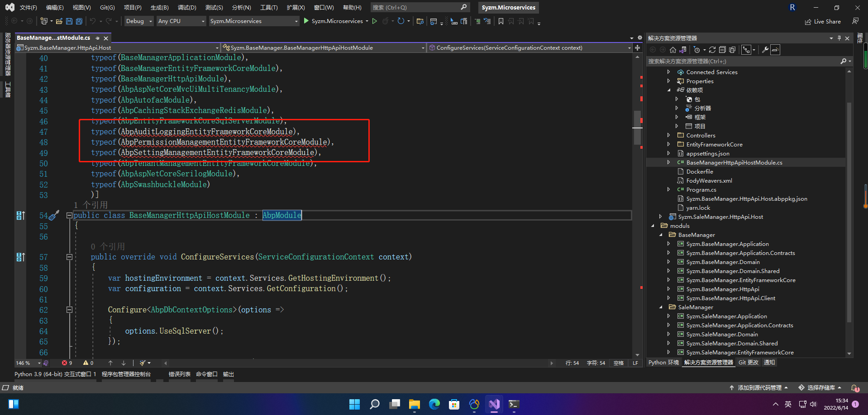Collapse the SaleManager folder in tree

pos(661,307)
